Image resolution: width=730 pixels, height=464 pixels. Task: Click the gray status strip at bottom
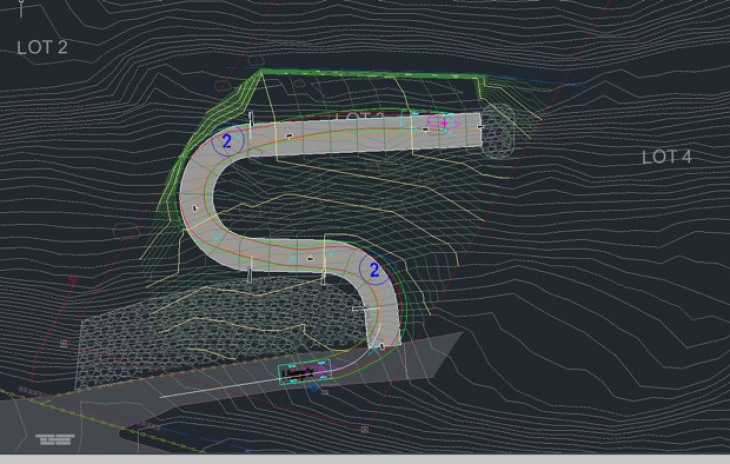[x=365, y=459]
